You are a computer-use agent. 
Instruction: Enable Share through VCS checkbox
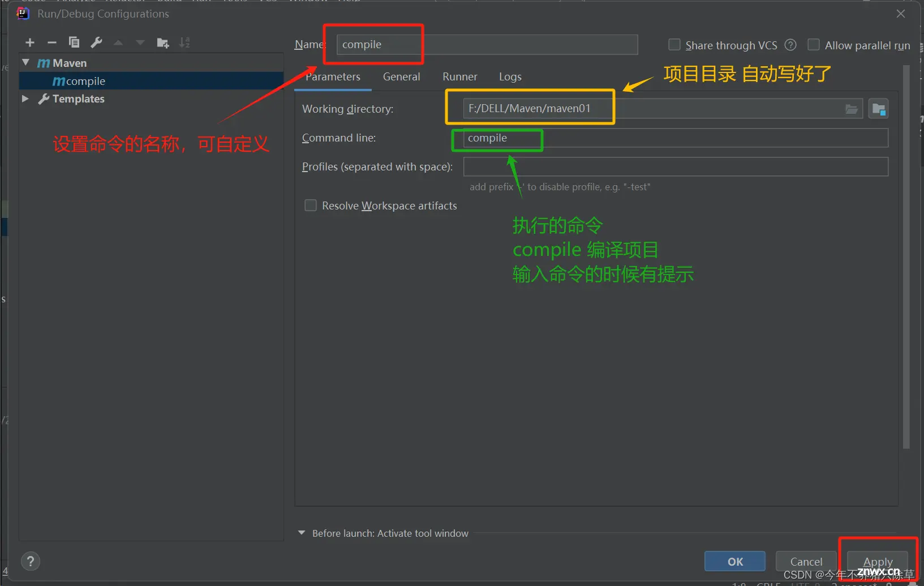coord(674,45)
